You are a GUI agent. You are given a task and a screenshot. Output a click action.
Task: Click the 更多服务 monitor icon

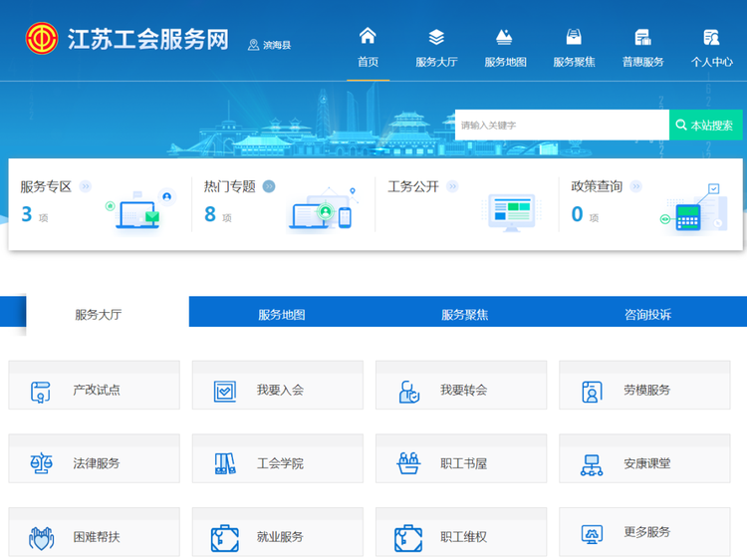593,534
